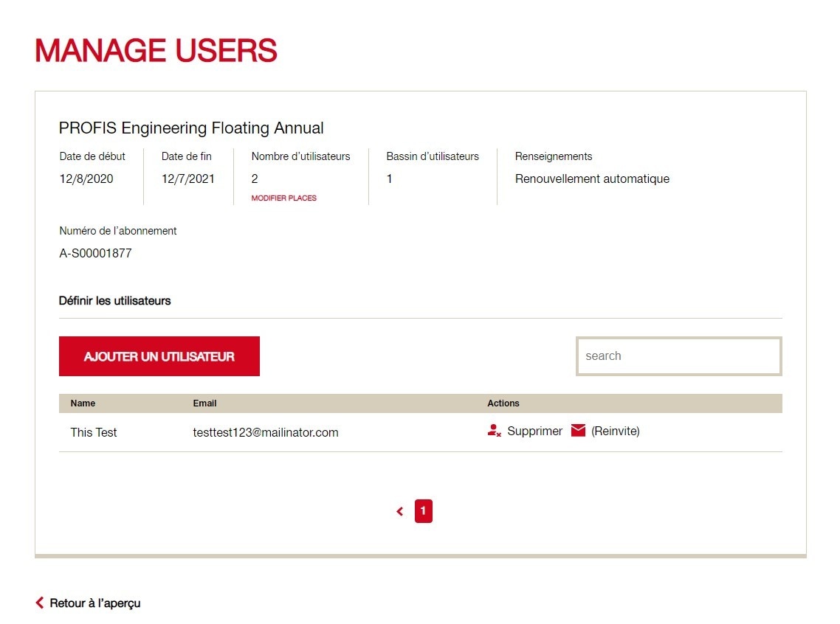Open MODIFIER PLACES to change seats

(x=283, y=198)
